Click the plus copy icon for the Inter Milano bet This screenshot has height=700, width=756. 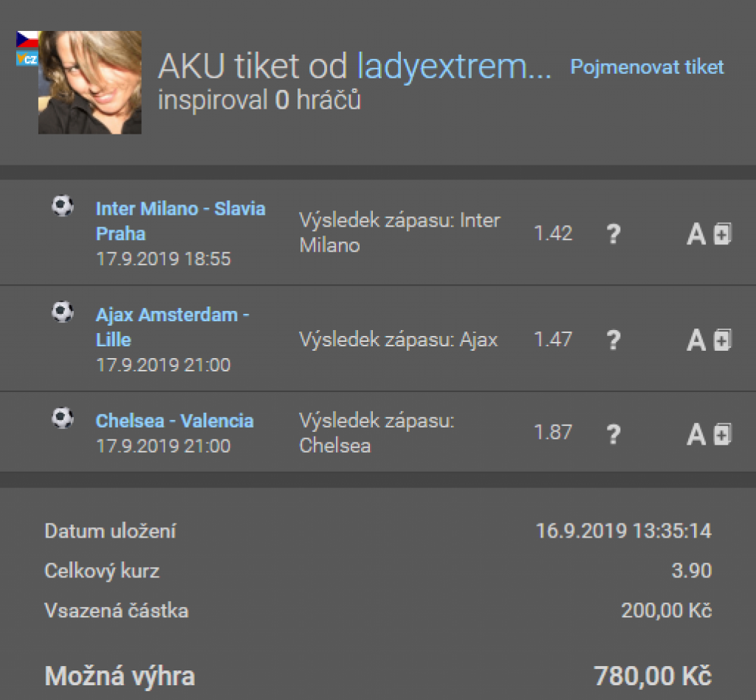point(723,234)
